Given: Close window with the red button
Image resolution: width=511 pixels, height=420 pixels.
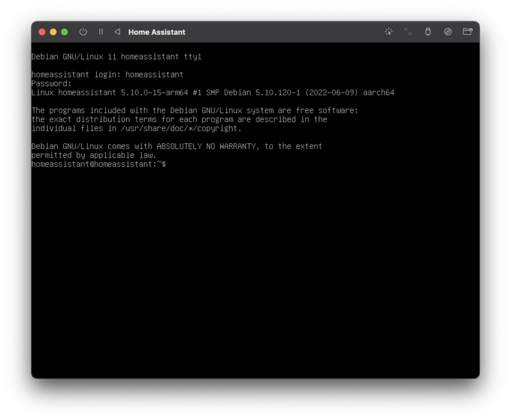Looking at the screenshot, I should click(42, 32).
